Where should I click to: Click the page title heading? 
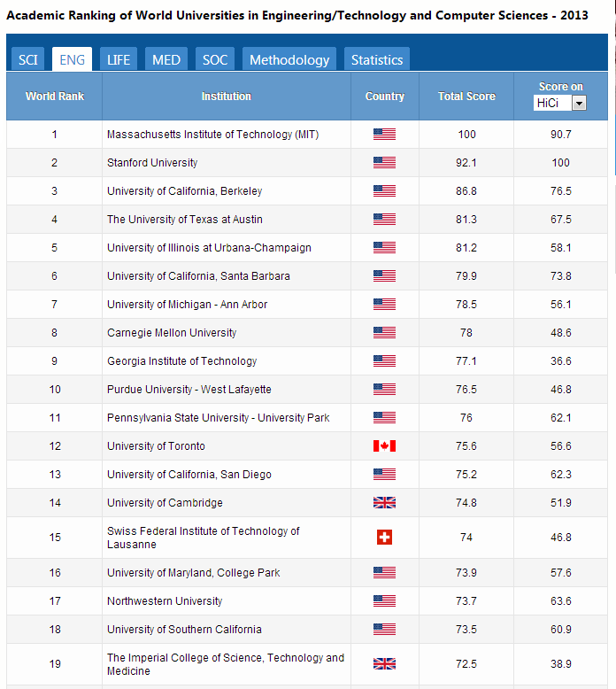297,15
